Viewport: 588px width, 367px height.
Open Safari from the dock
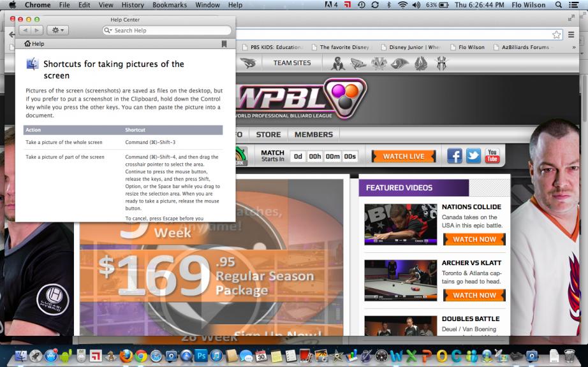pos(156,356)
